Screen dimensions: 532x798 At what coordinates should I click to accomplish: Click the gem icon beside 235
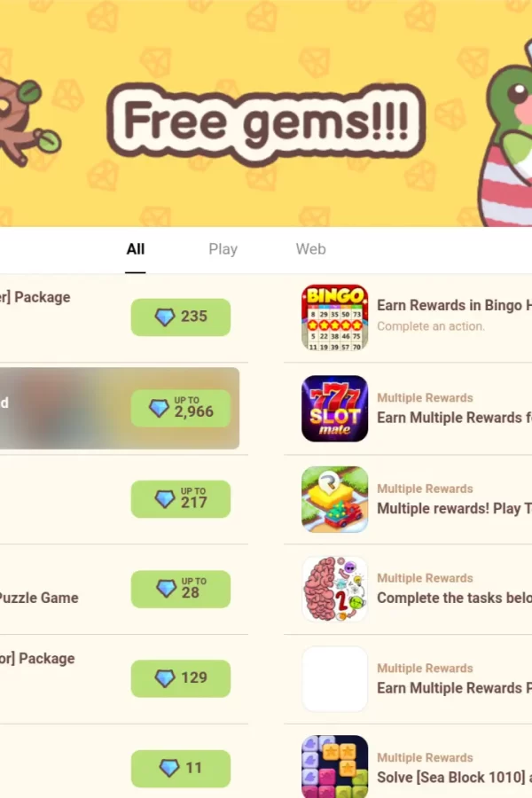pos(164,317)
